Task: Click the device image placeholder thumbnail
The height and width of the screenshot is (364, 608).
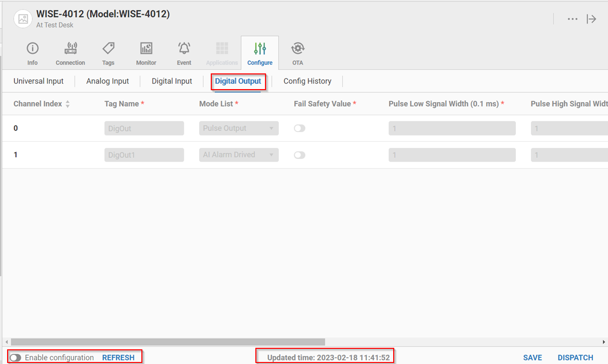Action: click(x=23, y=19)
